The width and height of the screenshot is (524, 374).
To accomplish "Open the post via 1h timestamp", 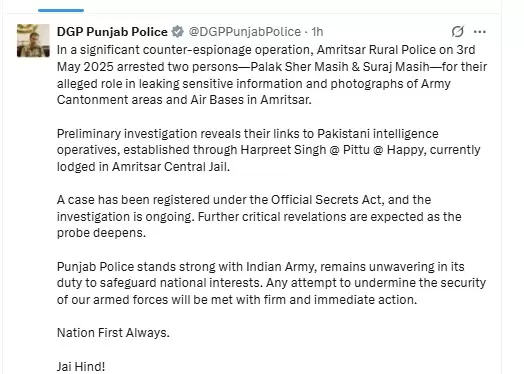I will (317, 32).
